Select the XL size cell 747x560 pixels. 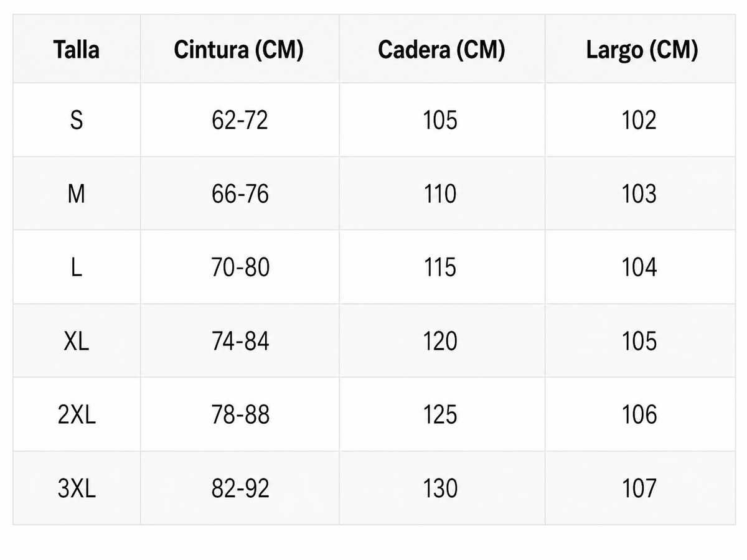pyautogui.click(x=77, y=341)
